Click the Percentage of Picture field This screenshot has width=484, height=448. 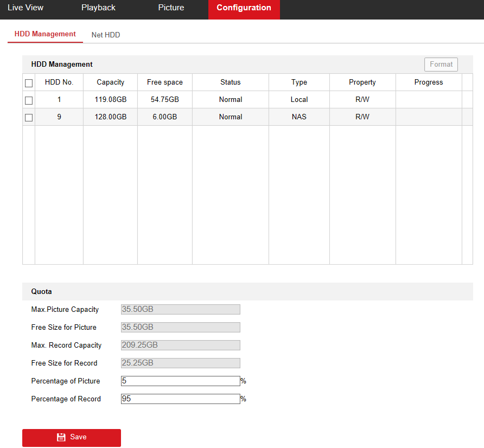coord(180,381)
